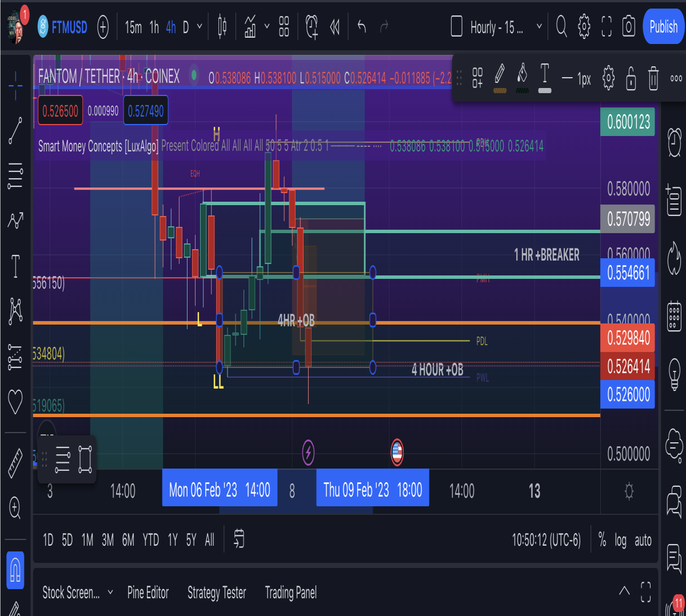Open the Strategy Tester tab

point(217,593)
